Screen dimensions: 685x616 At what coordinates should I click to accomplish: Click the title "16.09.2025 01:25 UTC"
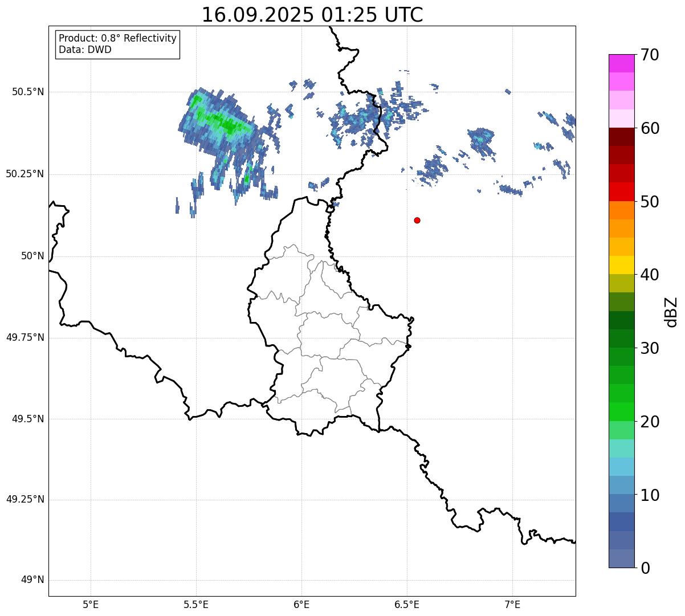pyautogui.click(x=312, y=15)
